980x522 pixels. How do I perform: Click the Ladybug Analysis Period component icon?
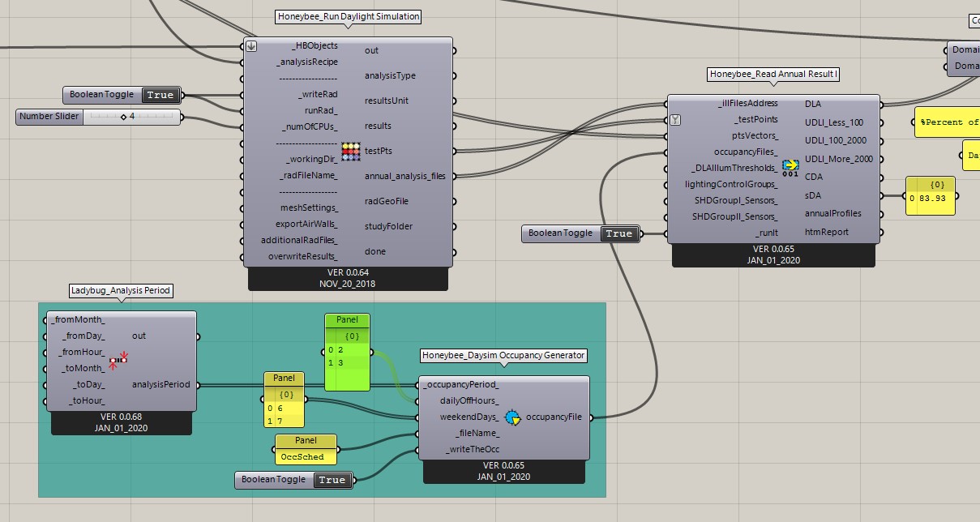119,361
